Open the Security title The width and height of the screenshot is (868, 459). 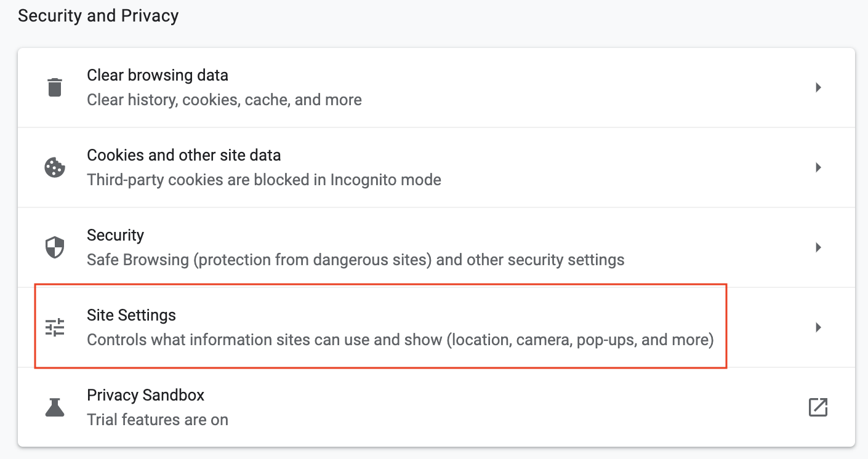[116, 235]
